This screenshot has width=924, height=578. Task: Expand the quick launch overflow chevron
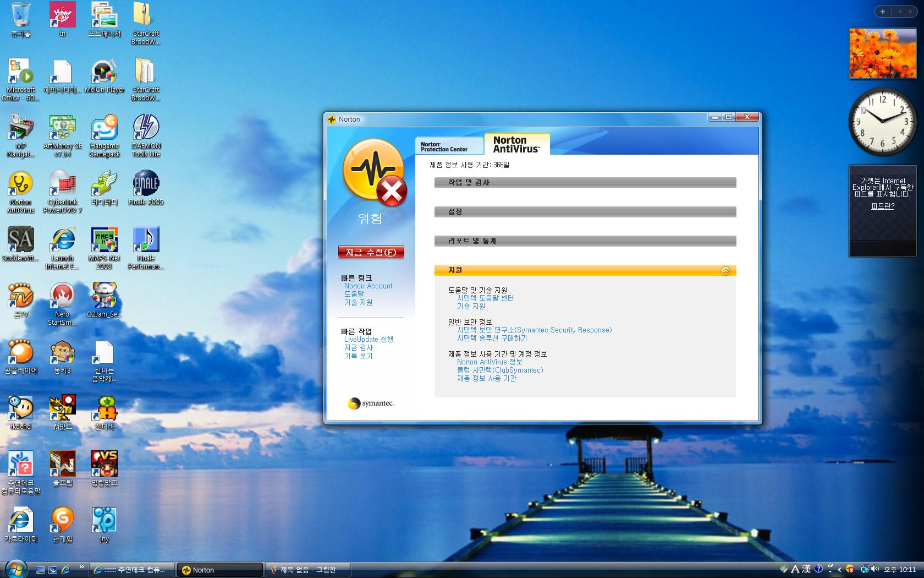pyautogui.click(x=82, y=566)
